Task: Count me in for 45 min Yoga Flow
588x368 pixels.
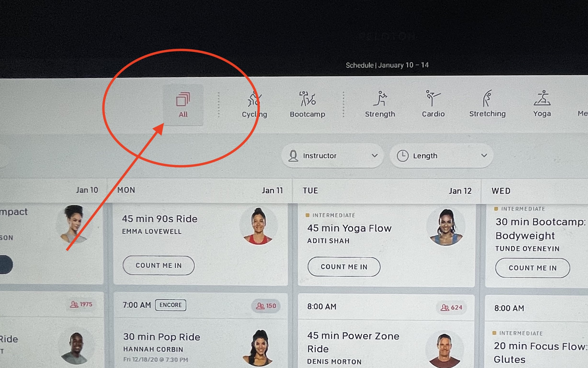Action: pos(344,267)
